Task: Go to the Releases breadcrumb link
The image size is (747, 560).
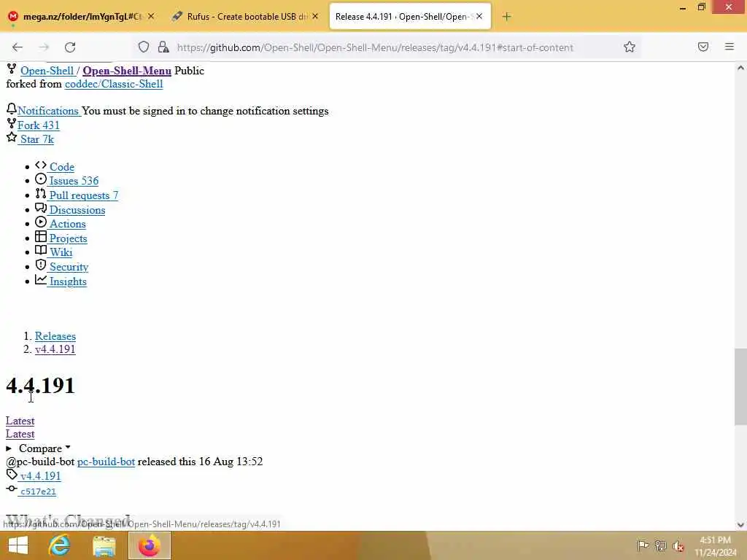Action: [x=55, y=336]
